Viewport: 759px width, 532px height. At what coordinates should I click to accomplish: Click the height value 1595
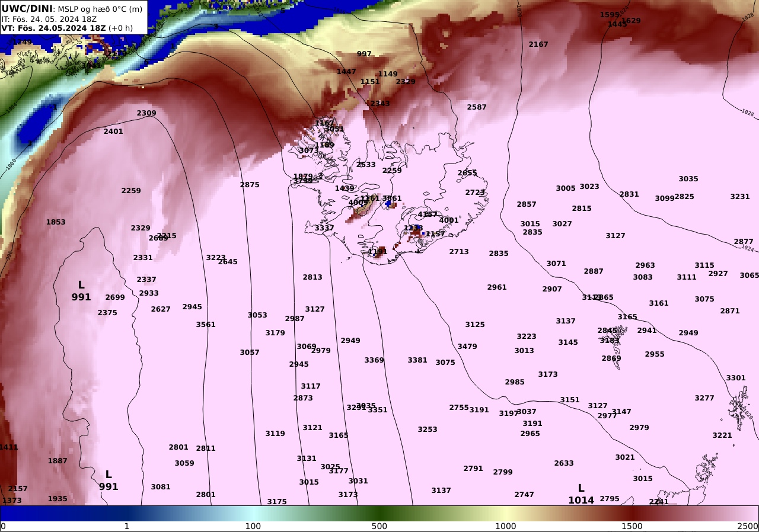click(x=610, y=15)
